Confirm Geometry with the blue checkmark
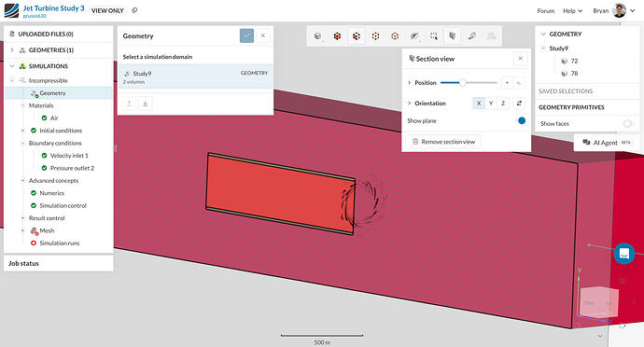The width and height of the screenshot is (644, 347). [246, 35]
